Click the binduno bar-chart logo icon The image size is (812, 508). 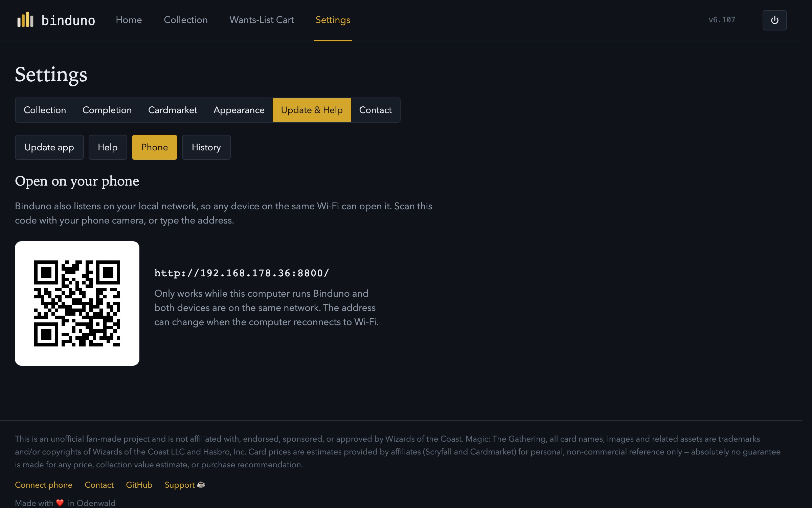click(25, 20)
